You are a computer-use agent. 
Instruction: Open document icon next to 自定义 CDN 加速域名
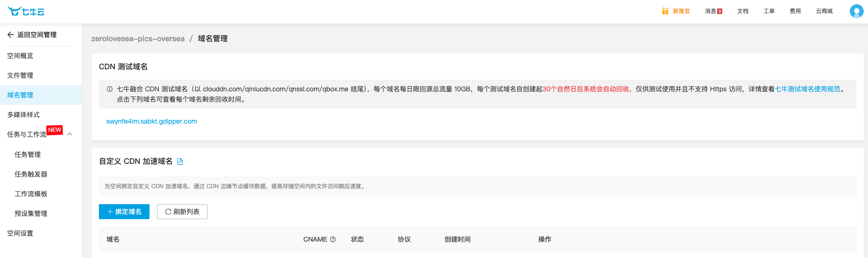(180, 162)
